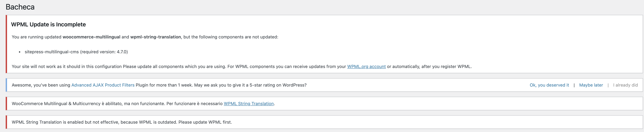The height and width of the screenshot is (132, 644).
Task: Click the Bacheca page heading
Action: pyautogui.click(x=20, y=7)
